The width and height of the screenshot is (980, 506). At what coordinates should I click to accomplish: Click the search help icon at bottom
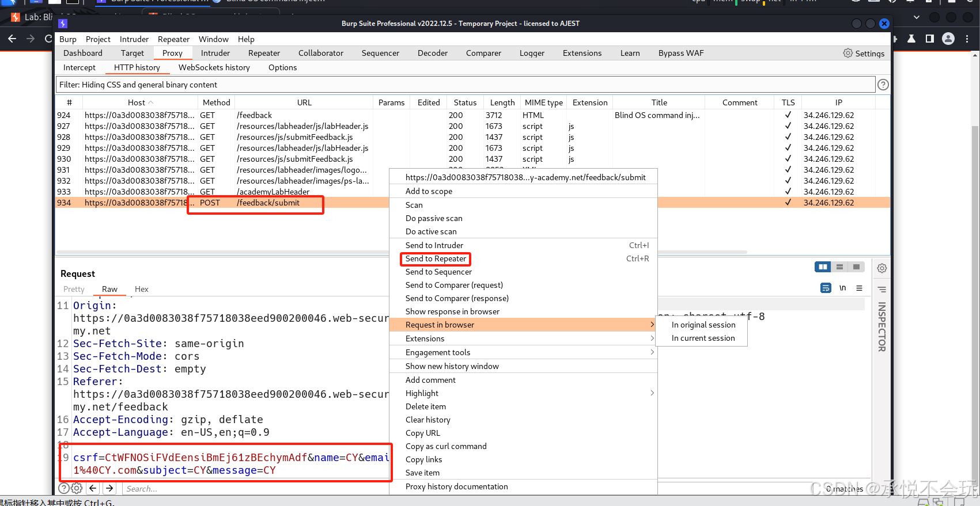click(x=63, y=488)
